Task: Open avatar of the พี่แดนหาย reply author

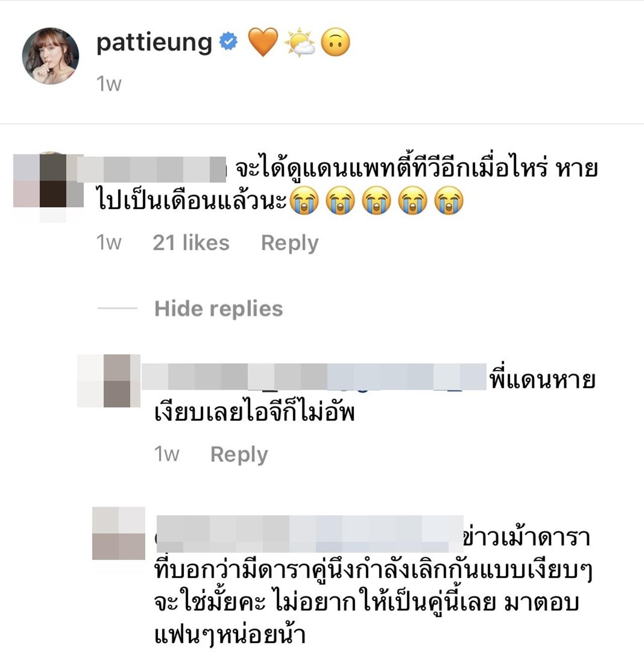Action: click(x=109, y=381)
